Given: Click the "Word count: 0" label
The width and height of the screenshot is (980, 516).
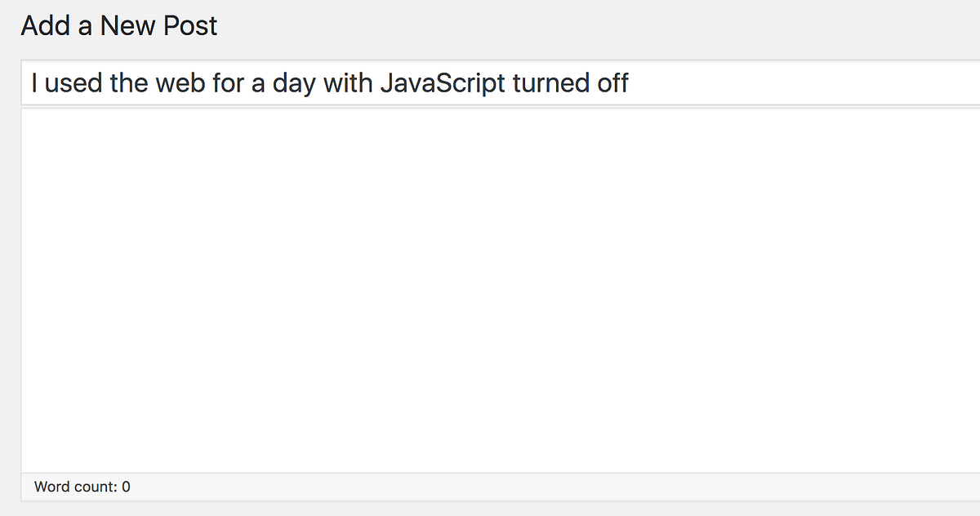Looking at the screenshot, I should tap(82, 487).
